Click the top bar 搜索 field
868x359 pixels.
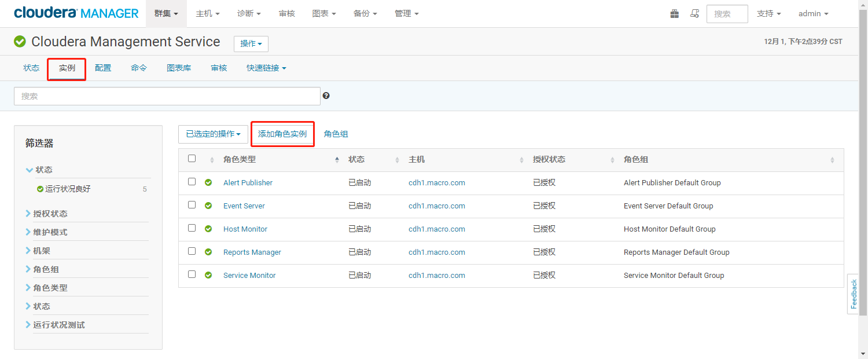click(x=727, y=14)
